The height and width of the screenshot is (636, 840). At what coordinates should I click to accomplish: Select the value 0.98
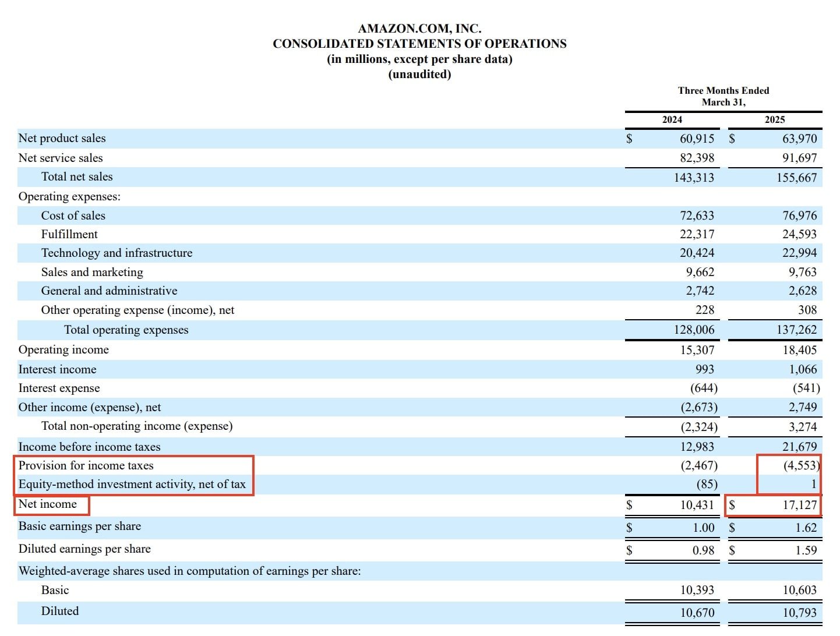tap(703, 550)
